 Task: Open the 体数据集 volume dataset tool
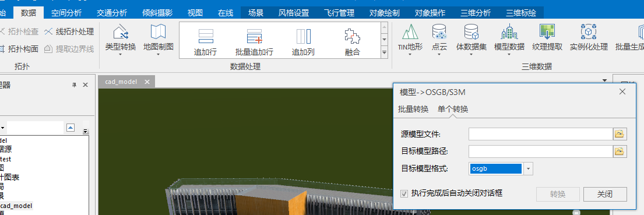pos(471,38)
